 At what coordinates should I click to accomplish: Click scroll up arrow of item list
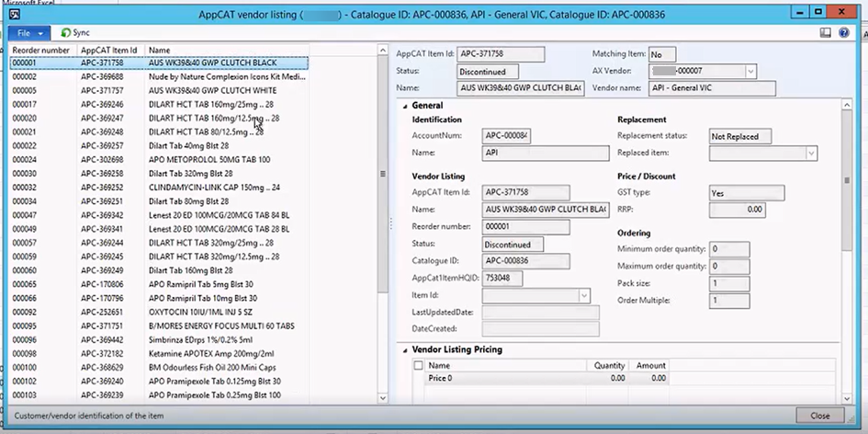click(x=382, y=51)
